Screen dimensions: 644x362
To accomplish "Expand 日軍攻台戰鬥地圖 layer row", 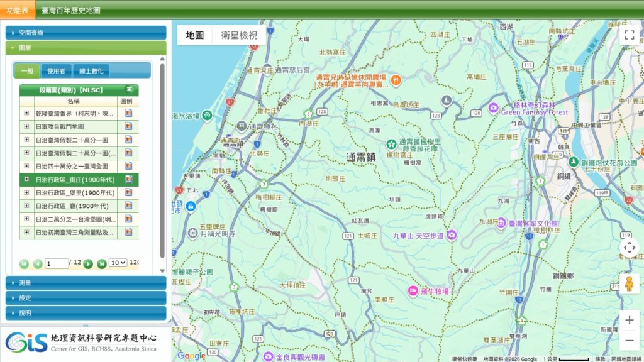I will (26, 126).
